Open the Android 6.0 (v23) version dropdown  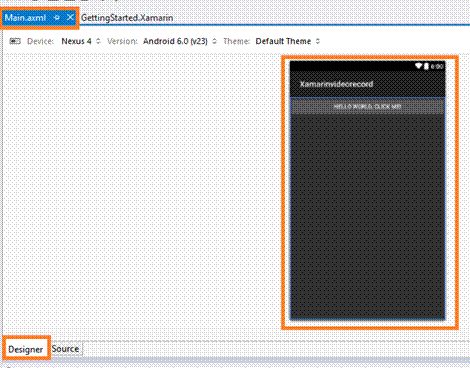pyautogui.click(x=180, y=41)
